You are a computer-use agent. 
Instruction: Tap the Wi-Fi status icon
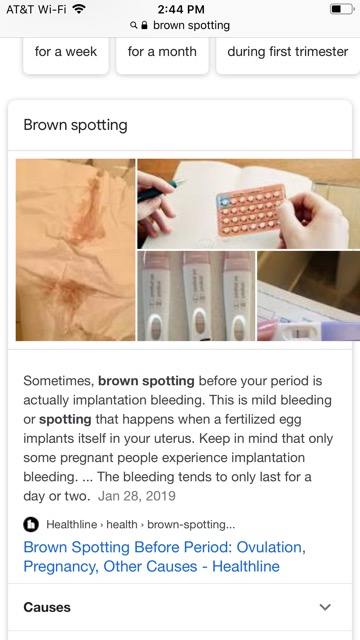(78, 9)
